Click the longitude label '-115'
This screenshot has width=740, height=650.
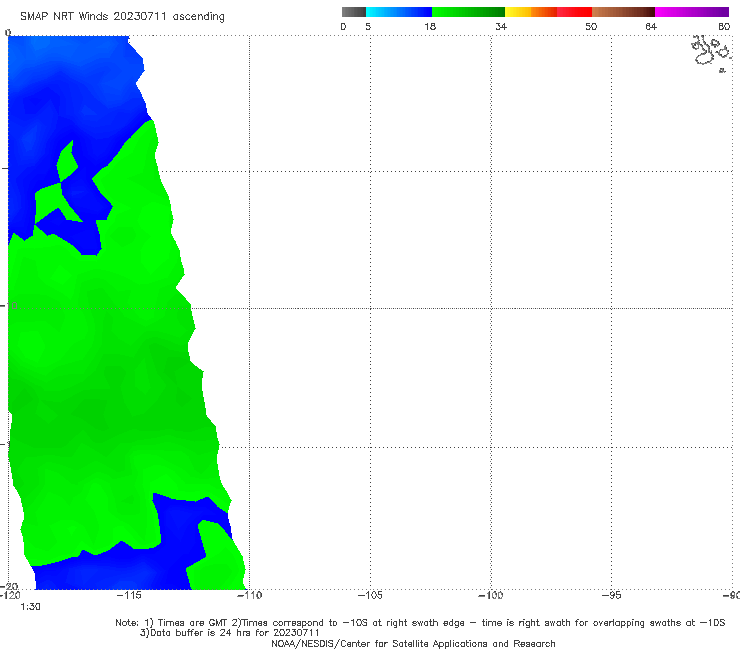coord(129,595)
